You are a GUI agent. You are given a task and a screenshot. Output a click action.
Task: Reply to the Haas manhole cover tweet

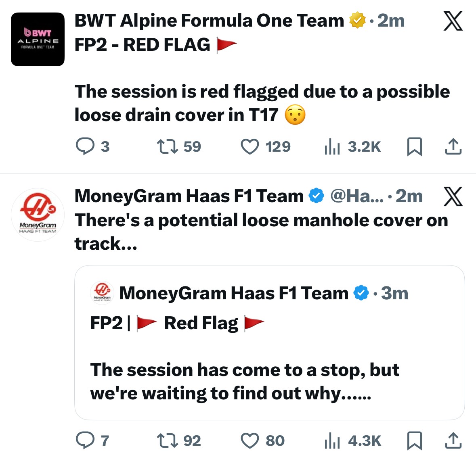[x=85, y=441]
